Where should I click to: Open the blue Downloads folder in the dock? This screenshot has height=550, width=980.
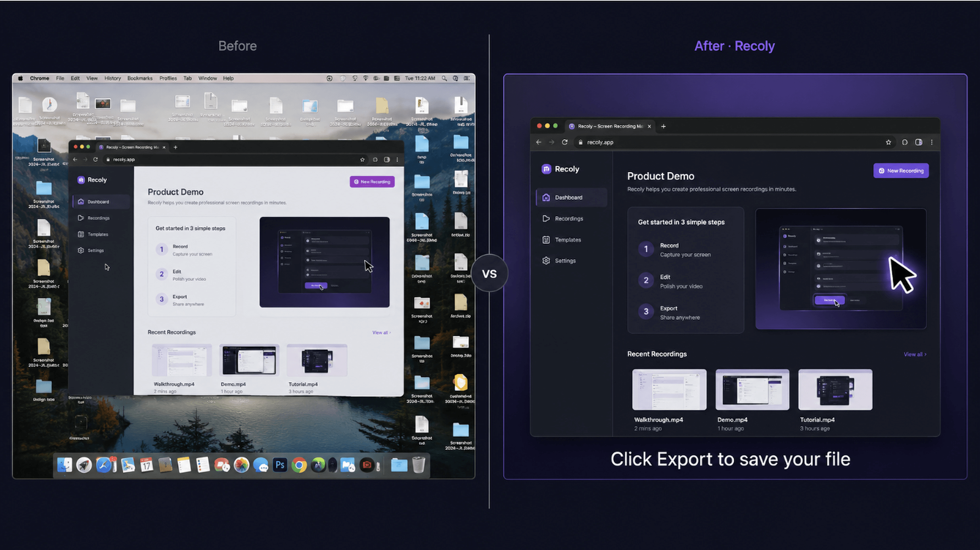[x=399, y=465]
